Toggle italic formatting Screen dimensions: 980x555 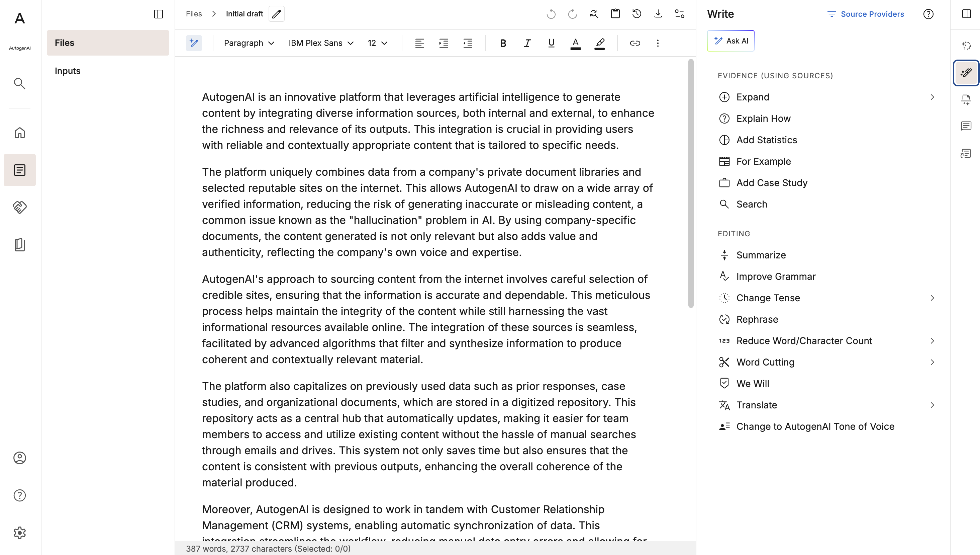[x=527, y=43]
